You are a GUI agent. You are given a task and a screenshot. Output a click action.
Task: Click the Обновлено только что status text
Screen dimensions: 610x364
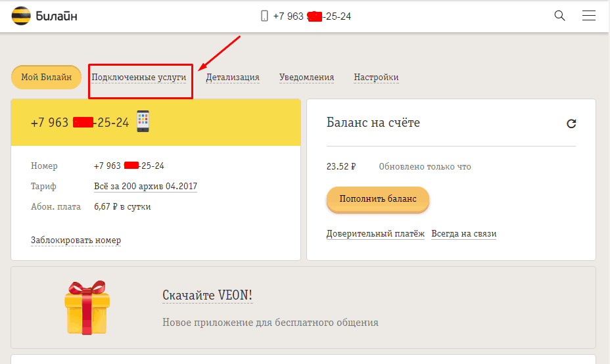[425, 166]
